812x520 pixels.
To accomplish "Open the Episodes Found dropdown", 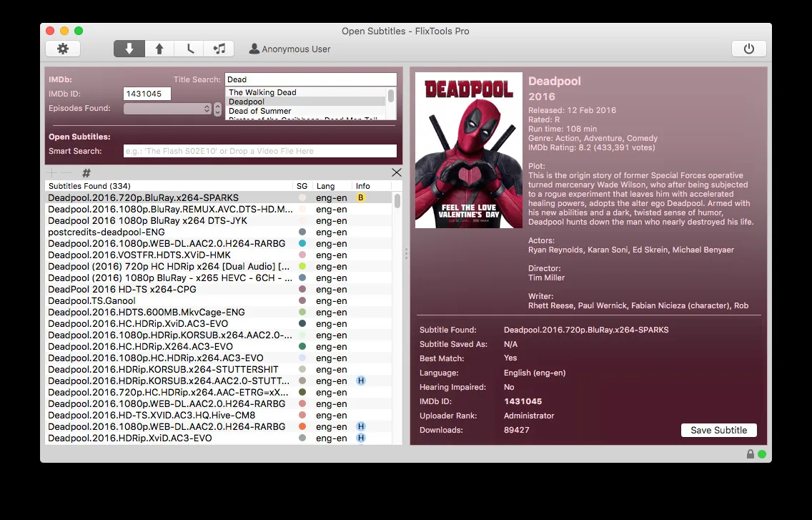I will (167, 109).
